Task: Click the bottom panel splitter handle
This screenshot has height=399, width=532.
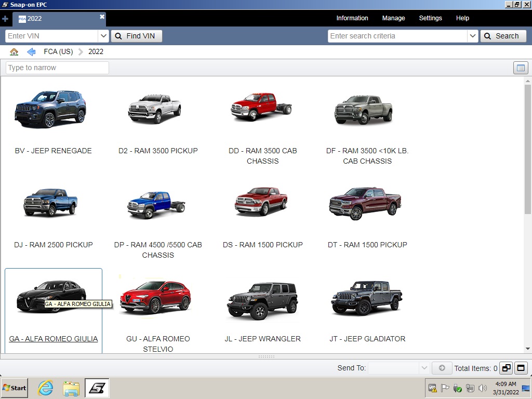Action: pyautogui.click(x=267, y=356)
